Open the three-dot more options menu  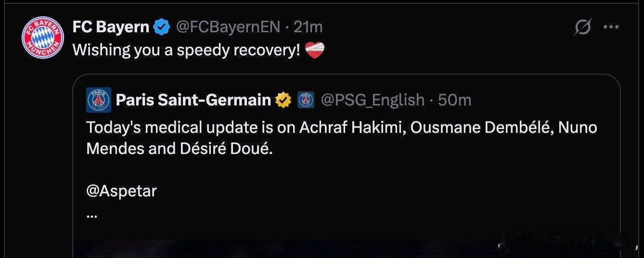611,27
